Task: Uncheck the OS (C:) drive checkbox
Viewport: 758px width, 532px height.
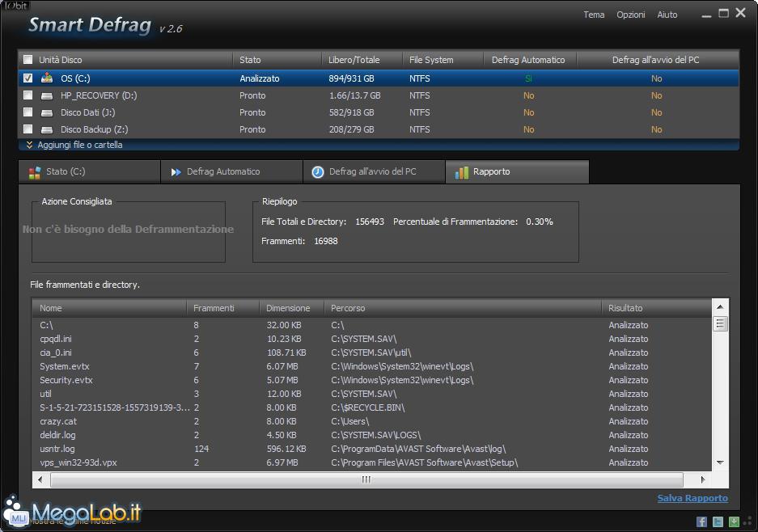Action: tap(28, 78)
